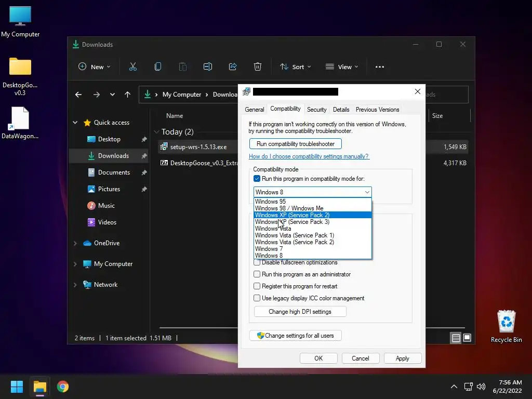This screenshot has width=532, height=399.
Task: Check 'Run this program as an administrator'
Action: point(257,274)
